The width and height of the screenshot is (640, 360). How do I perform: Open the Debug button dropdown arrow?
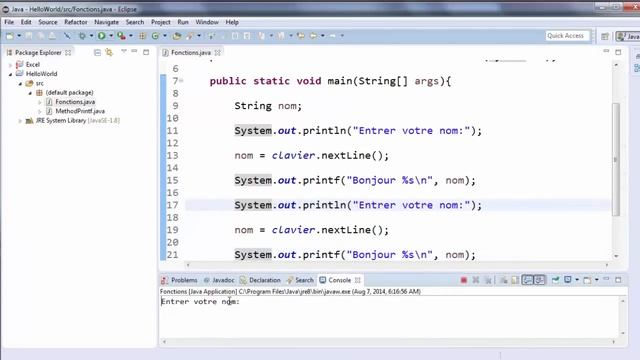[91, 36]
